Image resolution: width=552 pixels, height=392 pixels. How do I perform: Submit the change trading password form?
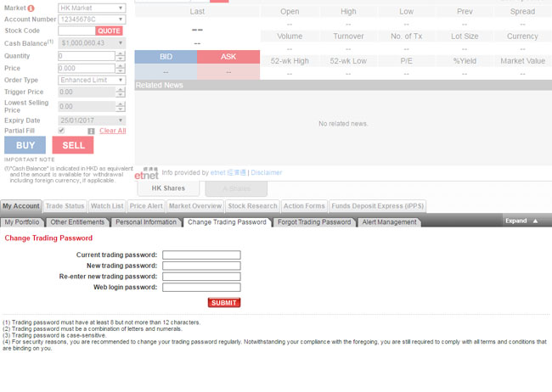pyautogui.click(x=224, y=303)
